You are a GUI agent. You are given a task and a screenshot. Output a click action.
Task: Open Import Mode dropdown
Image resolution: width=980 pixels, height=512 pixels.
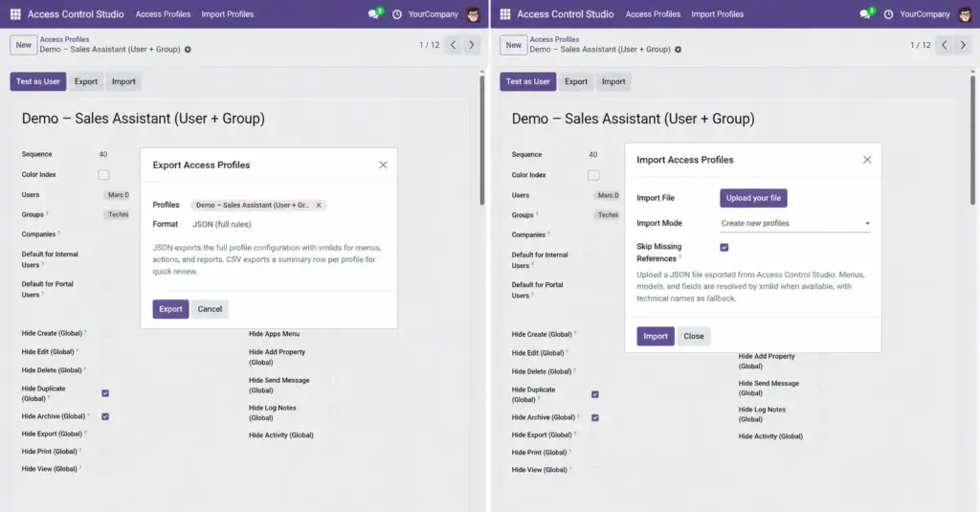[x=794, y=223]
